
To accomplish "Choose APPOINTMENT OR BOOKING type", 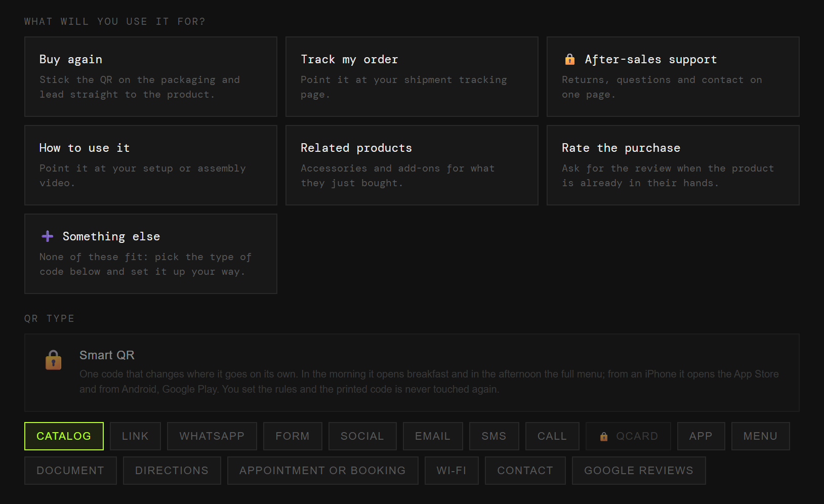I will click(x=323, y=471).
